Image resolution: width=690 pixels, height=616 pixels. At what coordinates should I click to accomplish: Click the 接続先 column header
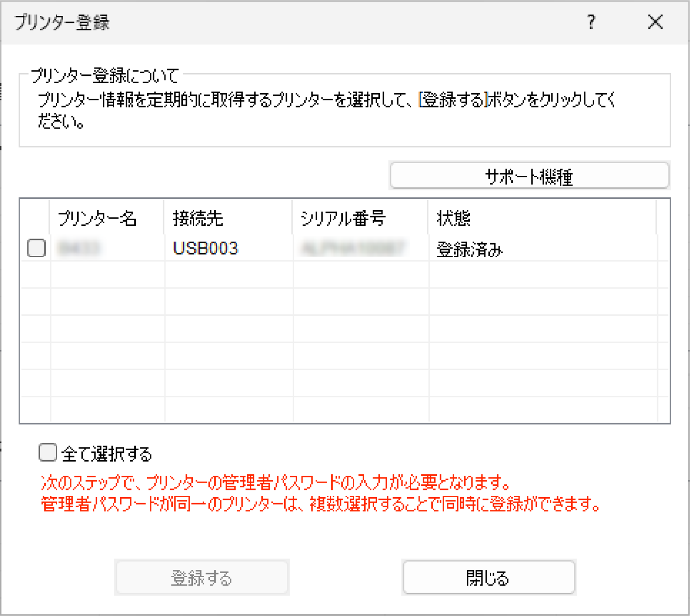click(x=198, y=218)
